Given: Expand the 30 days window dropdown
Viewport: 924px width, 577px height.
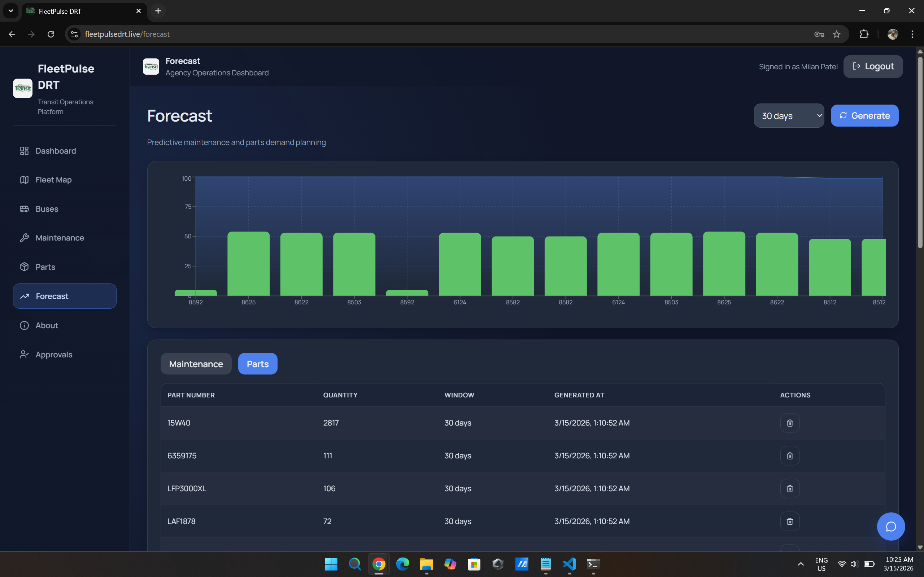Looking at the screenshot, I should tap(789, 116).
